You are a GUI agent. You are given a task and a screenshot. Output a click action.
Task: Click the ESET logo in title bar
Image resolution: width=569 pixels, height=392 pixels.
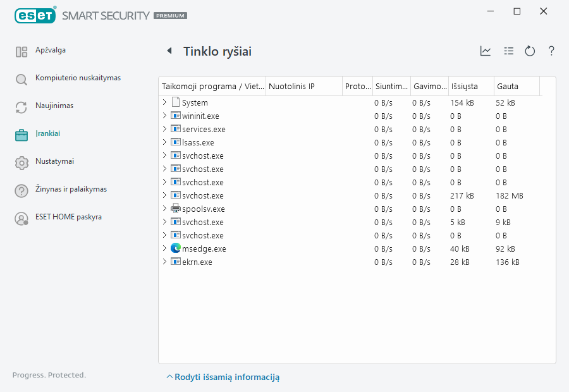(35, 15)
